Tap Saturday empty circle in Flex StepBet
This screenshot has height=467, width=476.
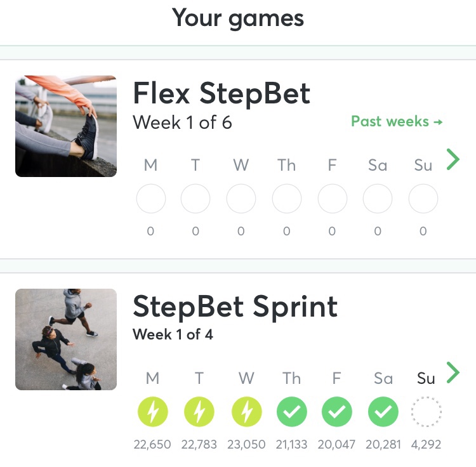click(x=378, y=200)
